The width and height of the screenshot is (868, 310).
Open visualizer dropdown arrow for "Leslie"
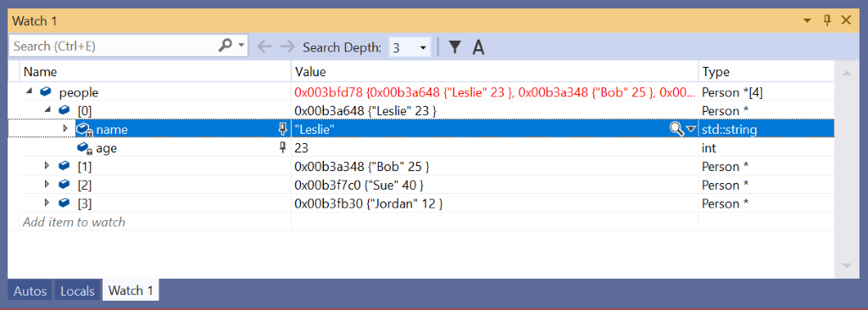click(x=691, y=130)
